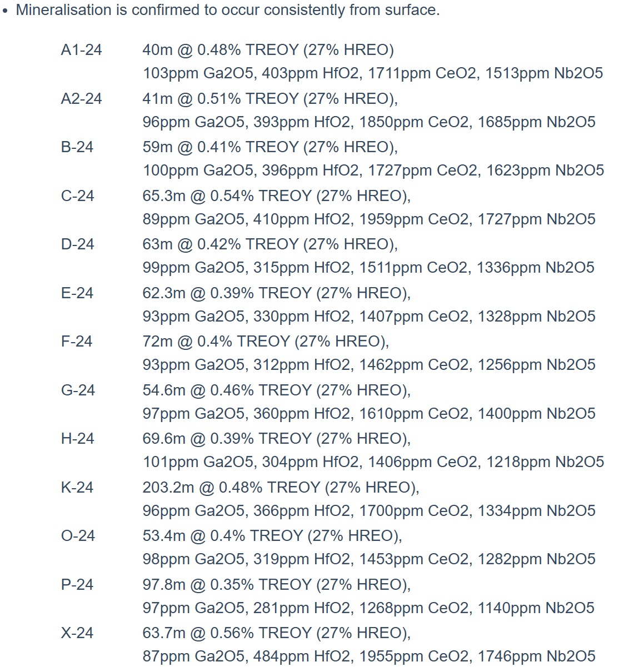639x672 pixels.
Task: Click the C-24 drill hole label
Action: [77, 196]
